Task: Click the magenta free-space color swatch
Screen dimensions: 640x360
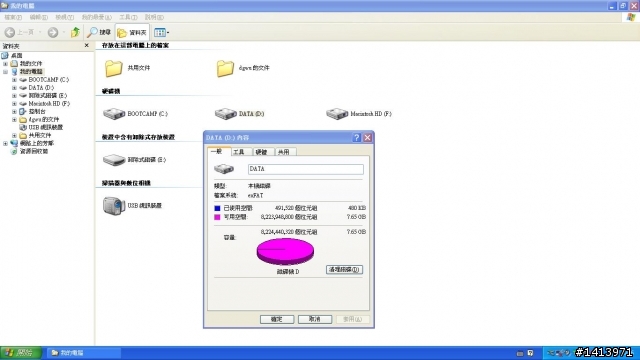Action: pos(217,217)
